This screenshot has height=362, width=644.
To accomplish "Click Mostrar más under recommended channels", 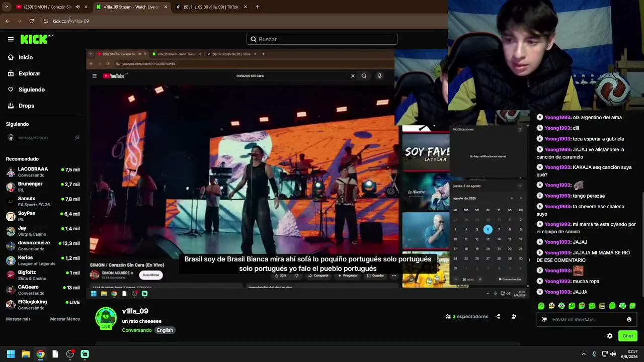I will (x=18, y=319).
